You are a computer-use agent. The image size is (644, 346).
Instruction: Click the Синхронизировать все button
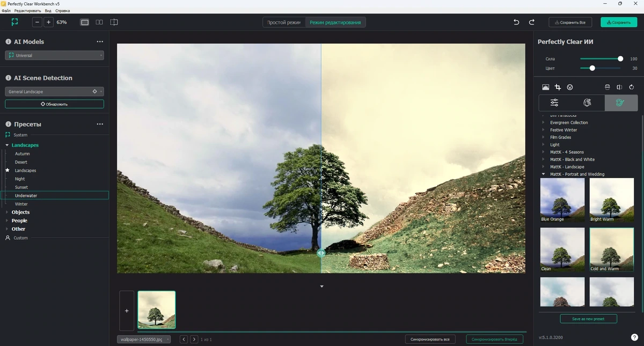(430, 339)
